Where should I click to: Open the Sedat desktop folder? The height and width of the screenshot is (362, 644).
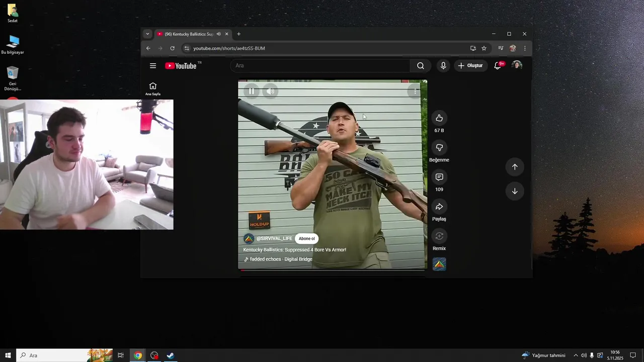coord(13,14)
